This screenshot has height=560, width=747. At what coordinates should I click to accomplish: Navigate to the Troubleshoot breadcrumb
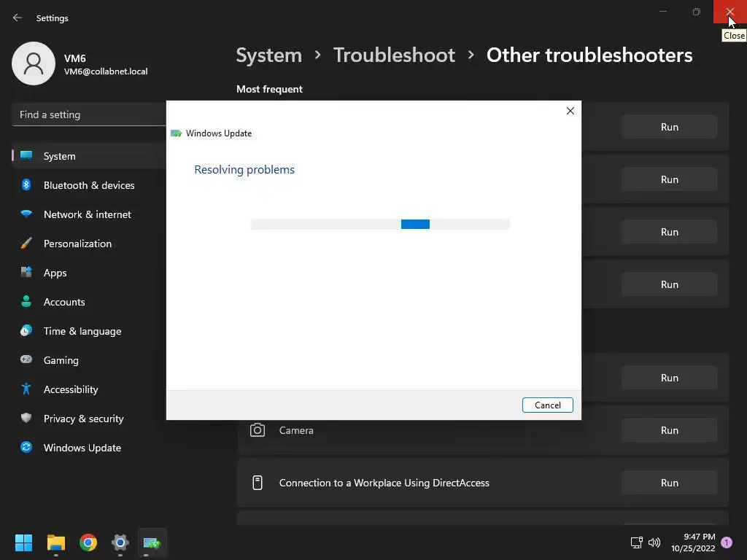[x=394, y=55]
